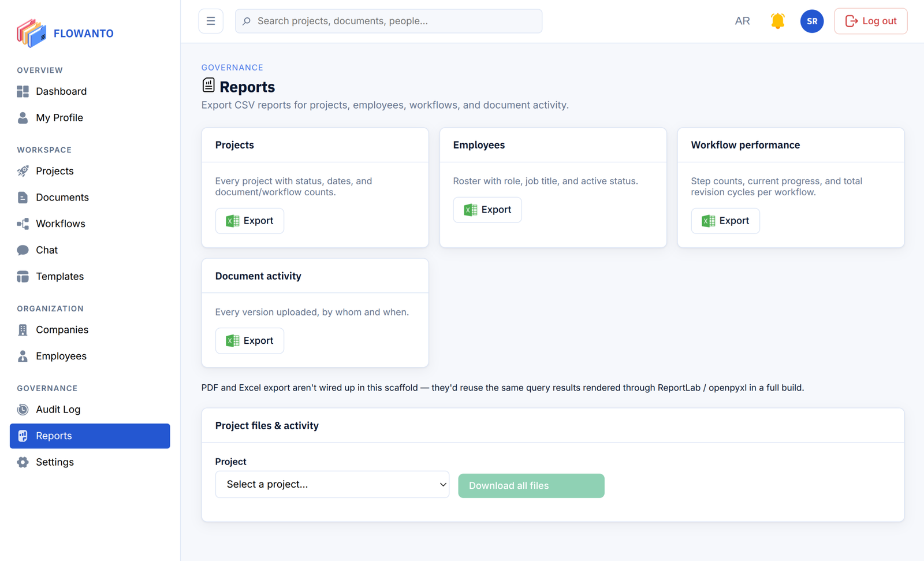Open notifications bell
This screenshot has width=924, height=561.
tap(777, 21)
